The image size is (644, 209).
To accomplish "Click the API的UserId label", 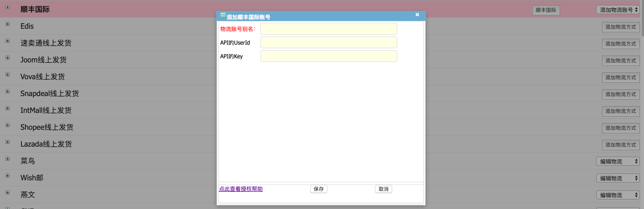I will coord(235,43).
